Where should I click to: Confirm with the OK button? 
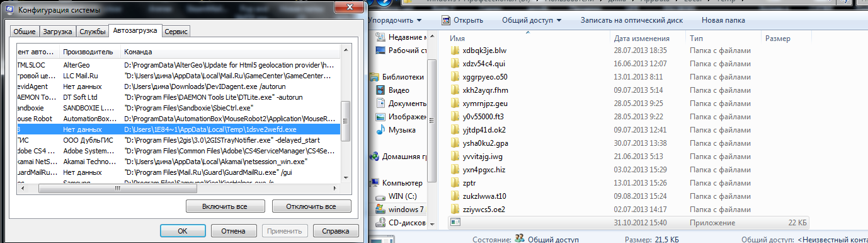point(183,231)
